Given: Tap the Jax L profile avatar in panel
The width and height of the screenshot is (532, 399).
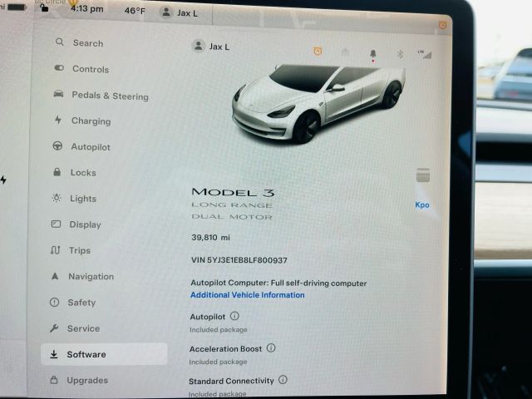Looking at the screenshot, I should (x=198, y=46).
